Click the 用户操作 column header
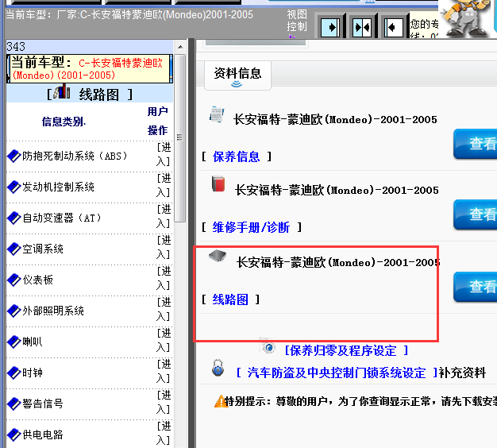 point(157,121)
